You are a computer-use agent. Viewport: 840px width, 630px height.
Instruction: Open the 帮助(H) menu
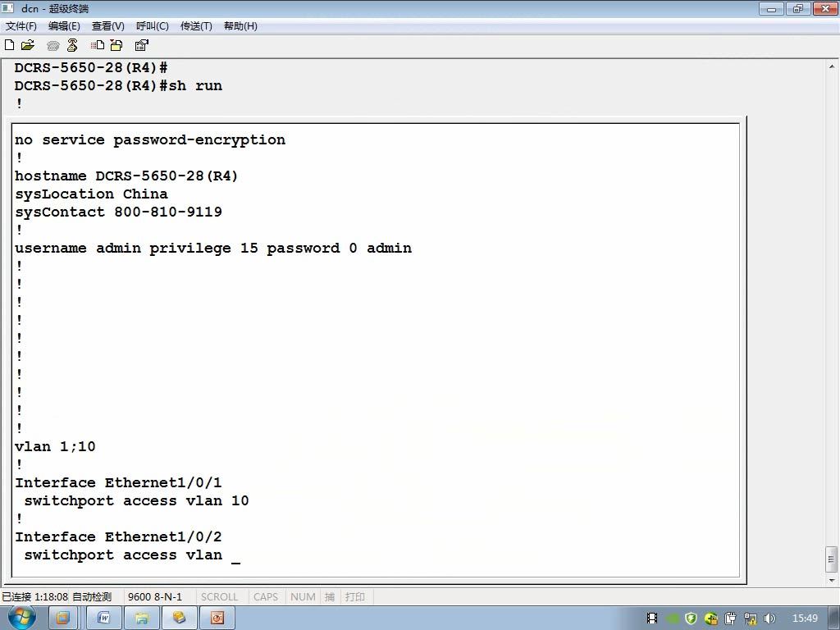click(x=240, y=25)
